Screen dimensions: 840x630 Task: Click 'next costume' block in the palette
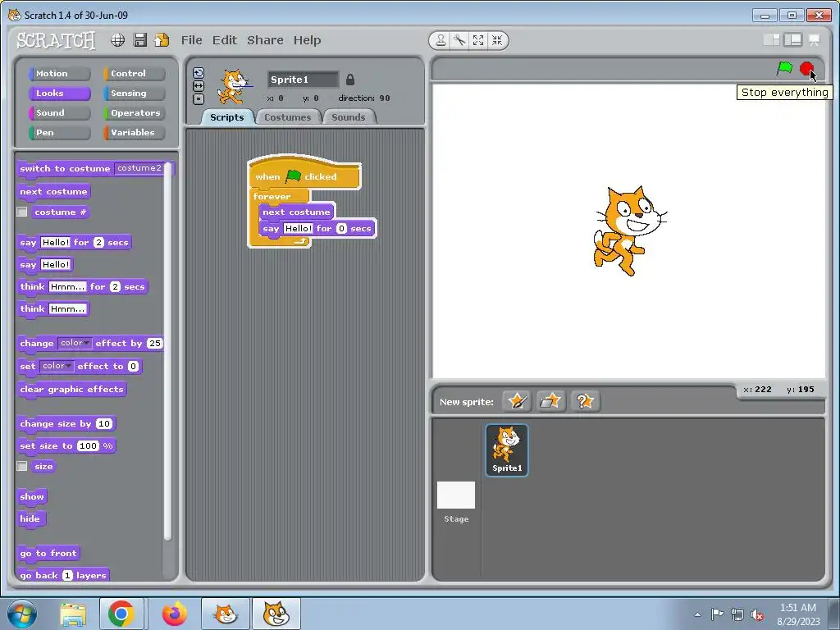(53, 192)
